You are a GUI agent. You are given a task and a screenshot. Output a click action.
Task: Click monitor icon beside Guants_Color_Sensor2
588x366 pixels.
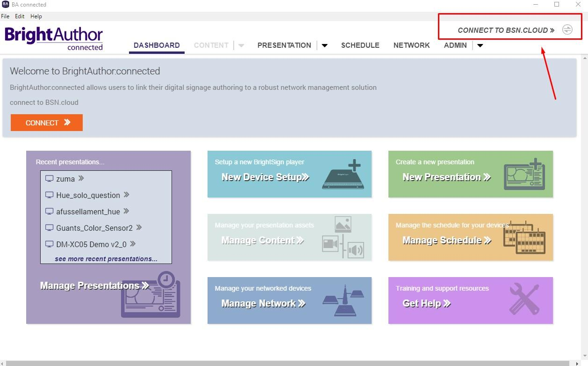(49, 227)
